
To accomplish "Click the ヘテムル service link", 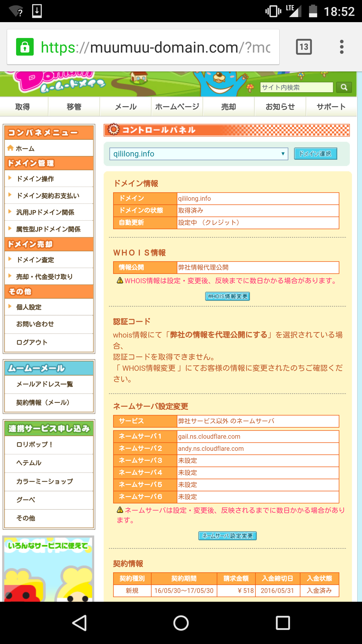I will pos(29,463).
